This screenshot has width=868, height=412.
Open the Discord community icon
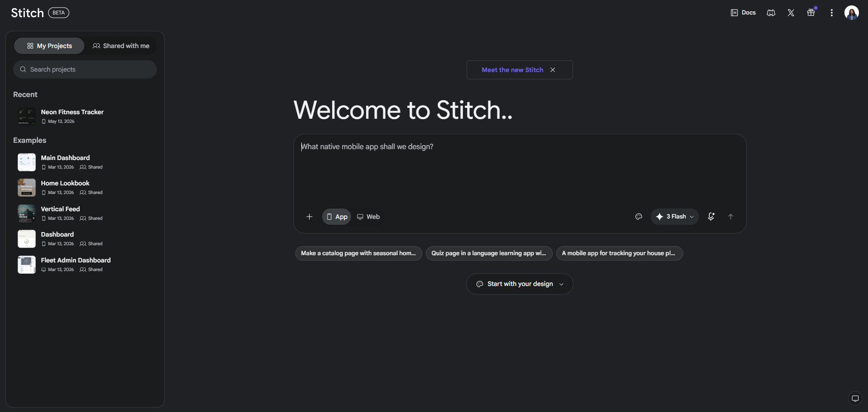tap(771, 13)
